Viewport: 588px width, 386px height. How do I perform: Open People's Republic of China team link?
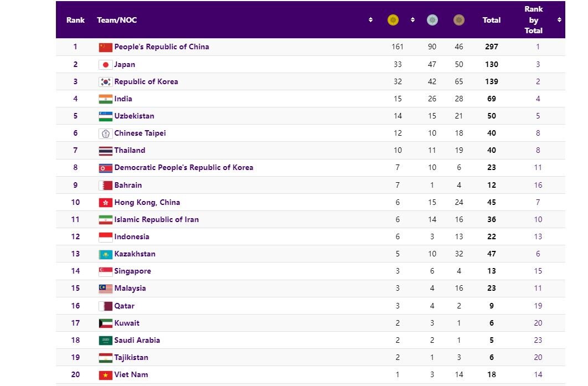(x=162, y=47)
